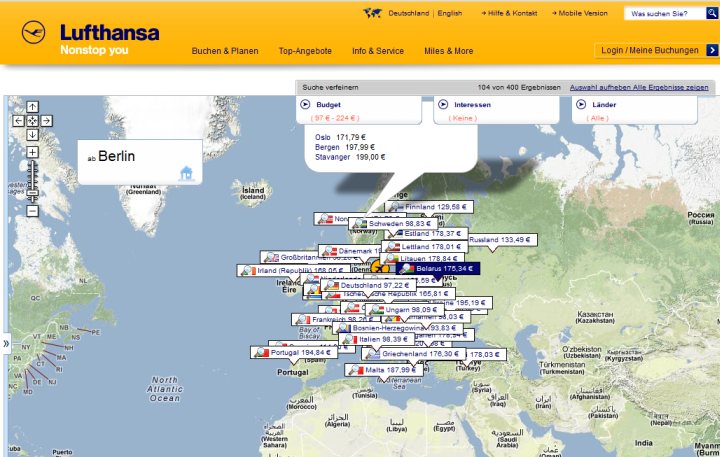Open Miles & More menu
The height and width of the screenshot is (457, 720).
click(449, 51)
